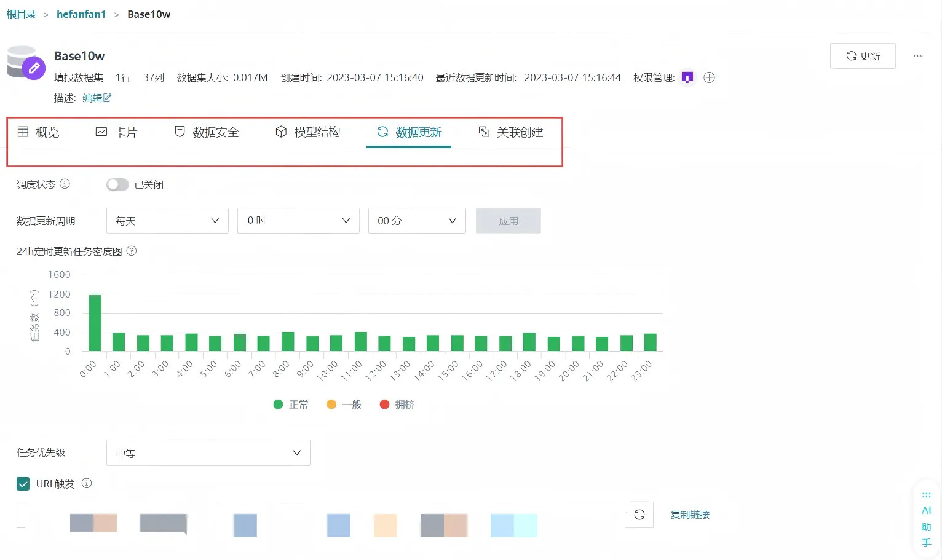942x560 pixels.
Task: Open the three-dot more options menu
Action: click(x=918, y=56)
